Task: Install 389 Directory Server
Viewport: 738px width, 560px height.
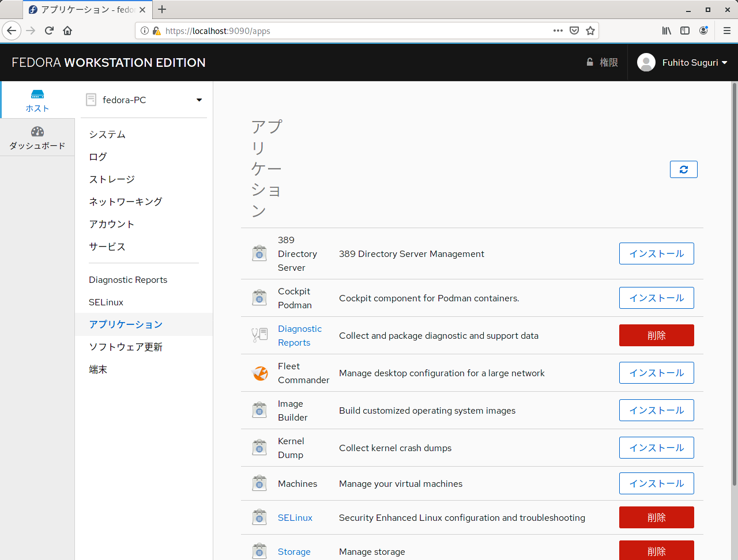Action: 656,253
